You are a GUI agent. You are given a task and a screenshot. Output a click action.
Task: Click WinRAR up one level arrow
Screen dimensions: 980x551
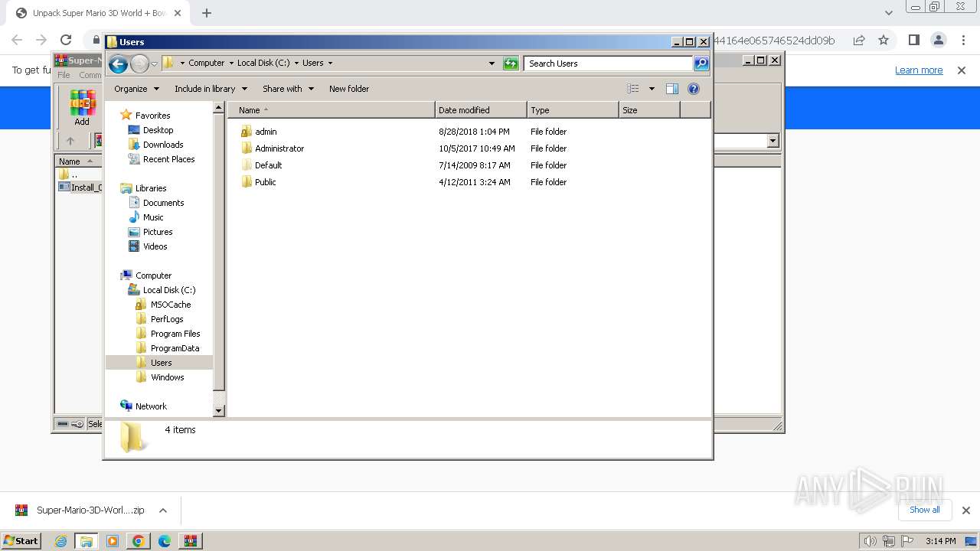point(70,141)
